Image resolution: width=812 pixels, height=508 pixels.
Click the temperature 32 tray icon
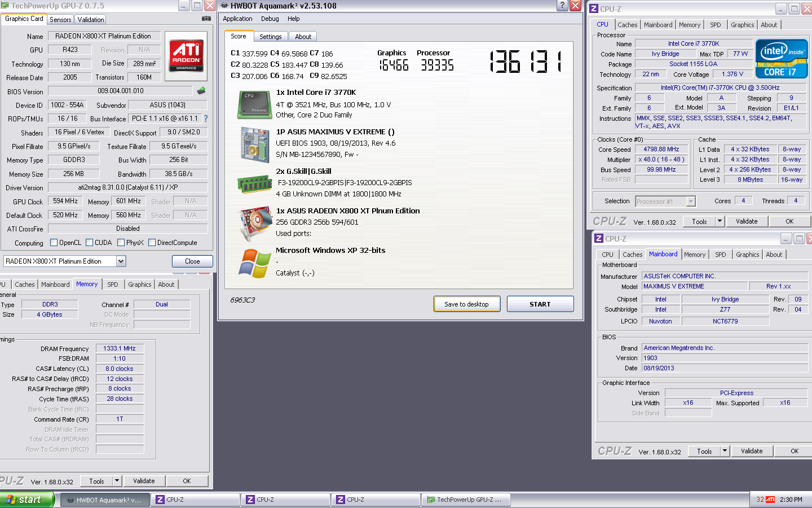pos(760,500)
